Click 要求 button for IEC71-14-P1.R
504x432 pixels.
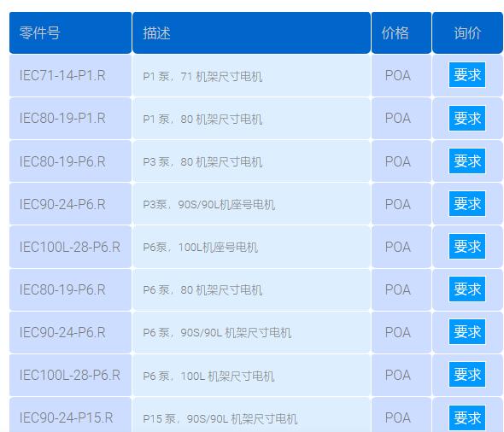click(x=467, y=75)
